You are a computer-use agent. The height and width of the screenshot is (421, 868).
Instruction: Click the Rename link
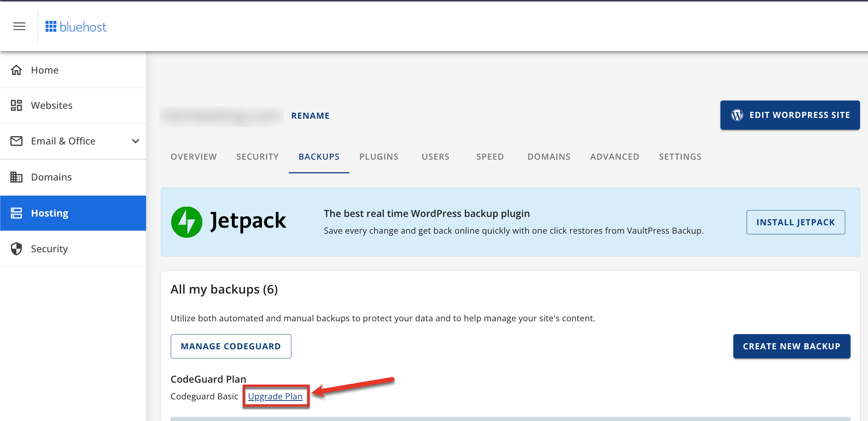coord(310,116)
